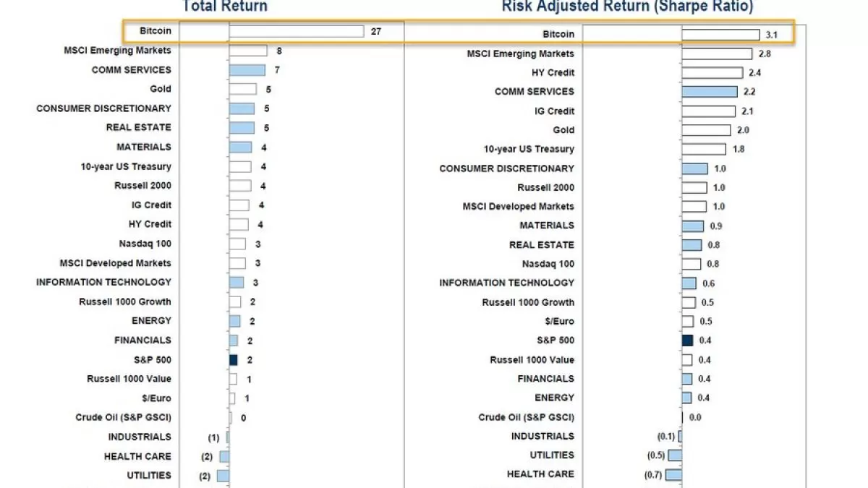The height and width of the screenshot is (488, 868).
Task: Click the IG Credit label in Sharpe Ratio chart
Action: (x=554, y=111)
